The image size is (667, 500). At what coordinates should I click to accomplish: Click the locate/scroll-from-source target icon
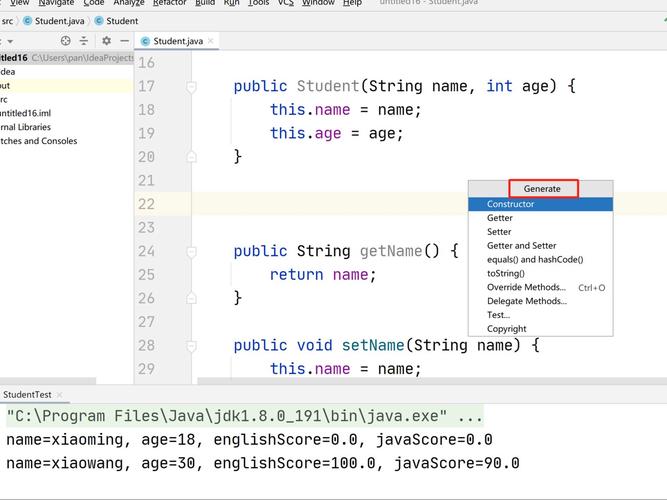click(x=66, y=41)
